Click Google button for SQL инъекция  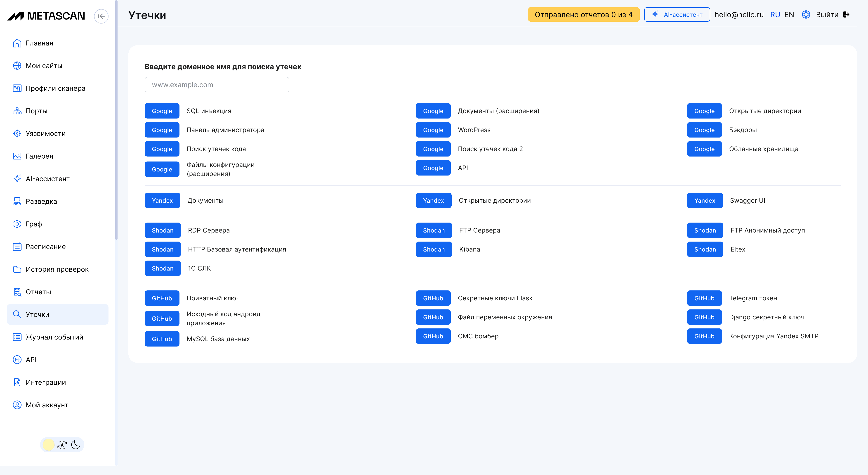pyautogui.click(x=162, y=111)
